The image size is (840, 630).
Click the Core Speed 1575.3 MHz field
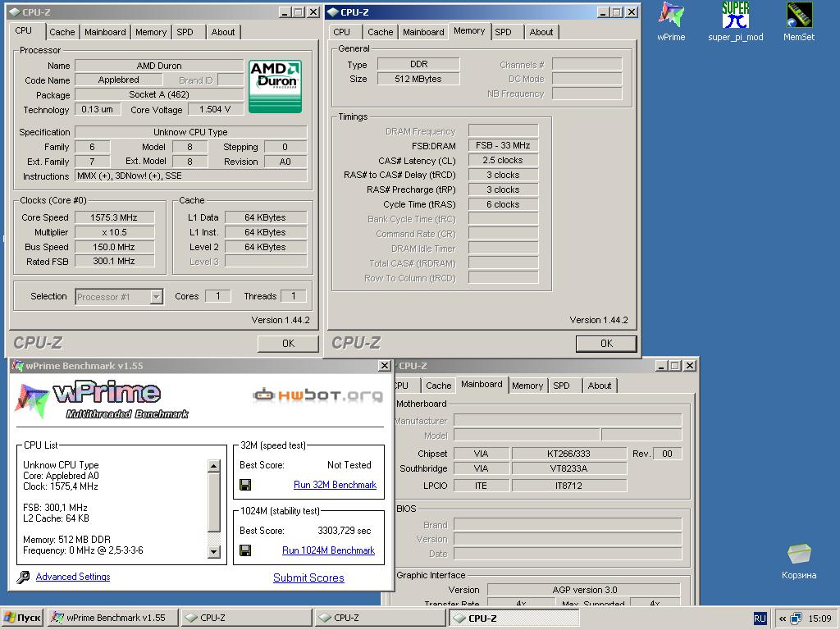click(114, 217)
